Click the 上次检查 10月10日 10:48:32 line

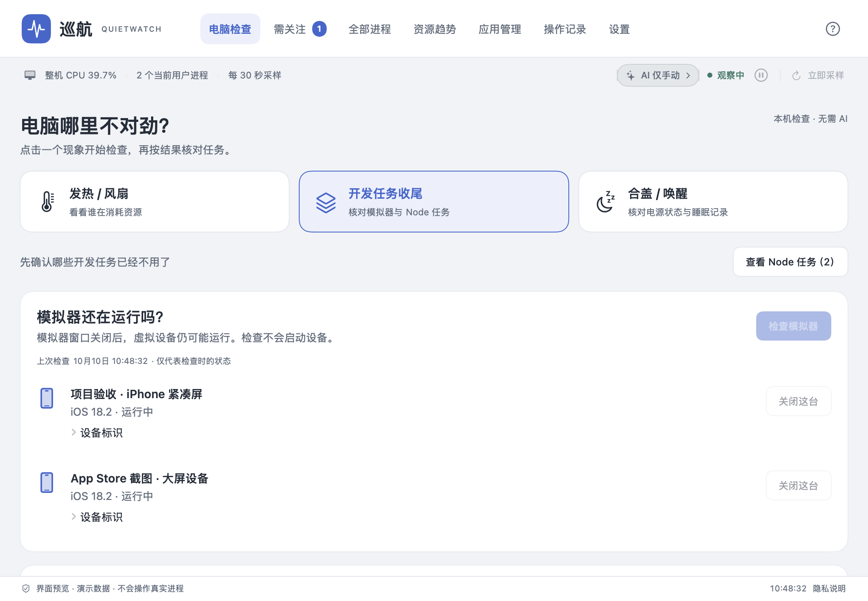(x=134, y=361)
